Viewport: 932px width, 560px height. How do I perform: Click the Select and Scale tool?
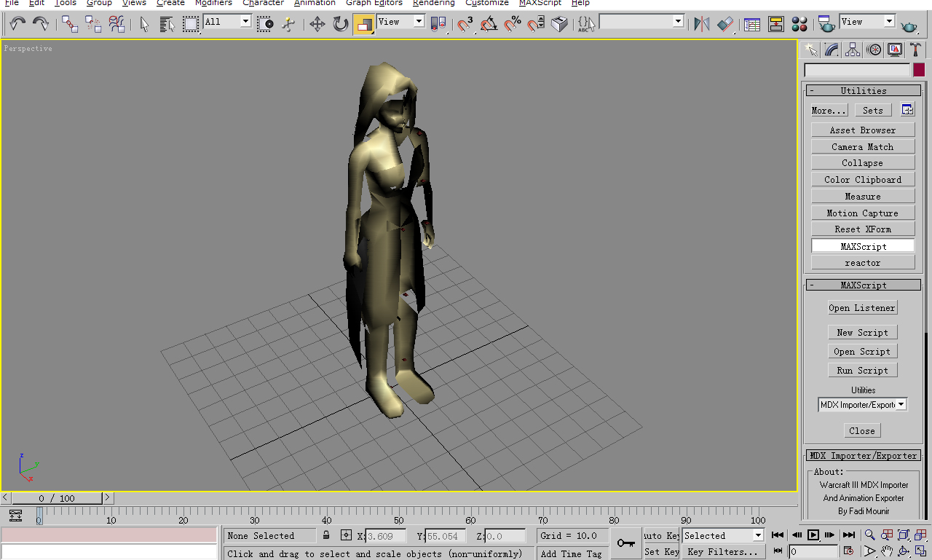364,24
